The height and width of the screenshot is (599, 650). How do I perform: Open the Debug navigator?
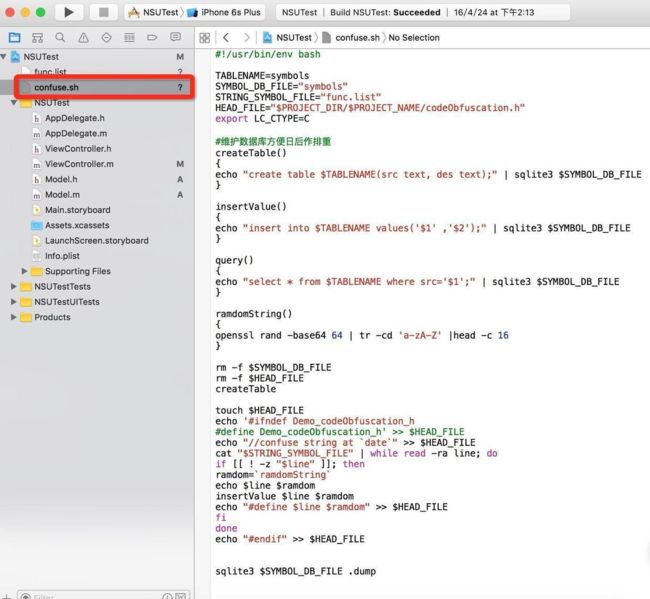[129, 38]
